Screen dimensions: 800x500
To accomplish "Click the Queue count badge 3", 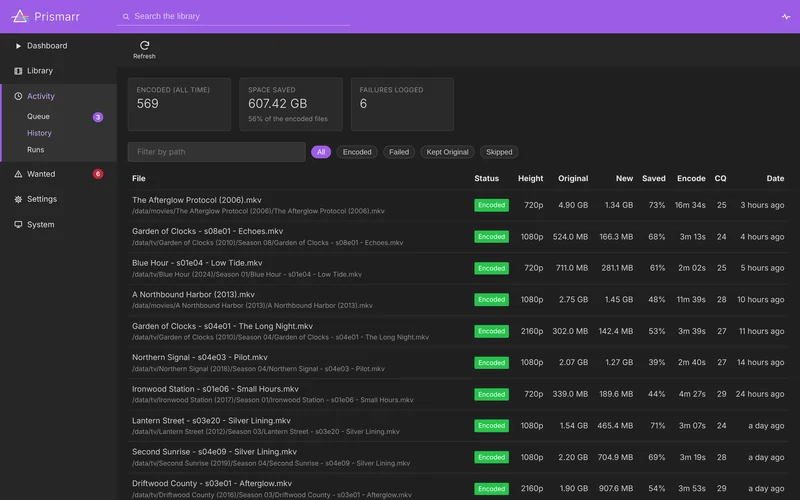I will point(98,117).
